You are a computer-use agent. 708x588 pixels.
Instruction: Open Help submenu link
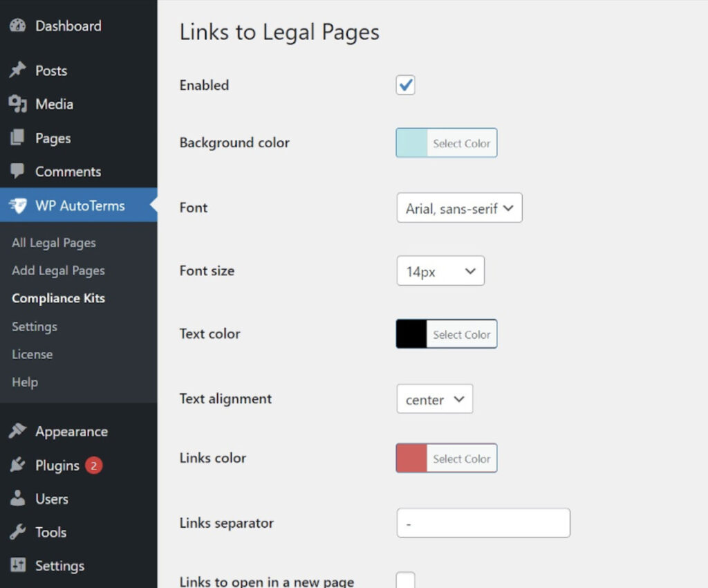click(x=25, y=382)
